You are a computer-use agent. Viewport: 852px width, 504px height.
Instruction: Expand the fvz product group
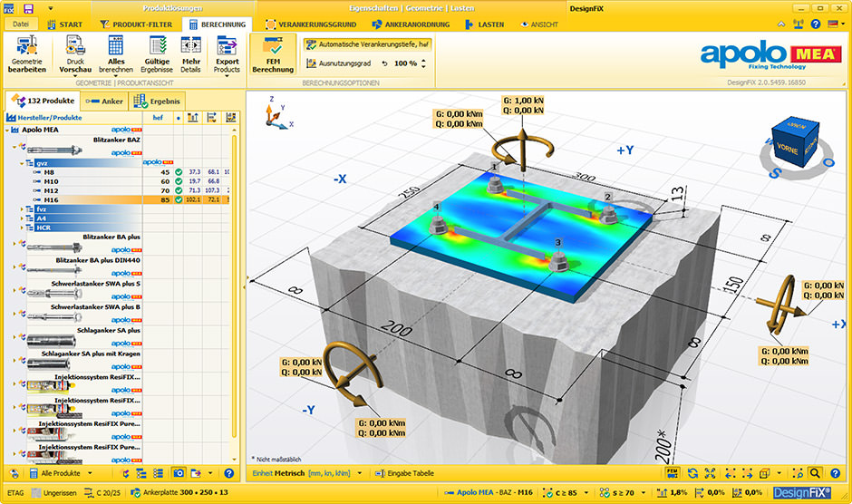(x=23, y=208)
